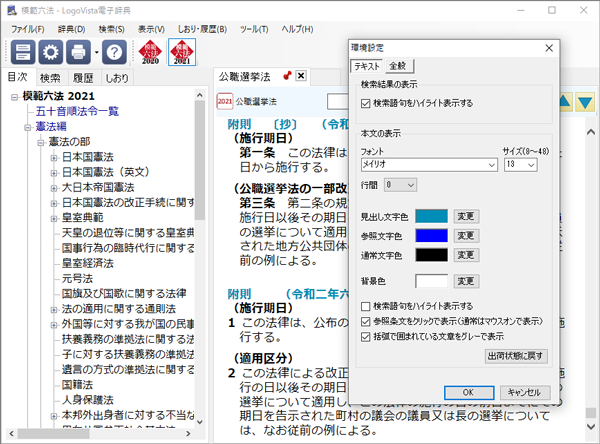This screenshot has width=600, height=444.
Task: Click 変更 button for 見出し文字色
Action: 466,216
